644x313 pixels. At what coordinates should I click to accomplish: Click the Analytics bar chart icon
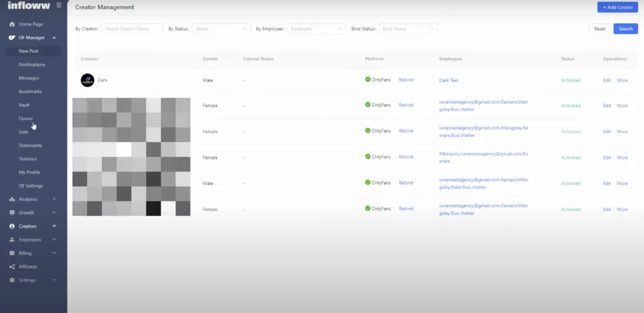(12, 199)
